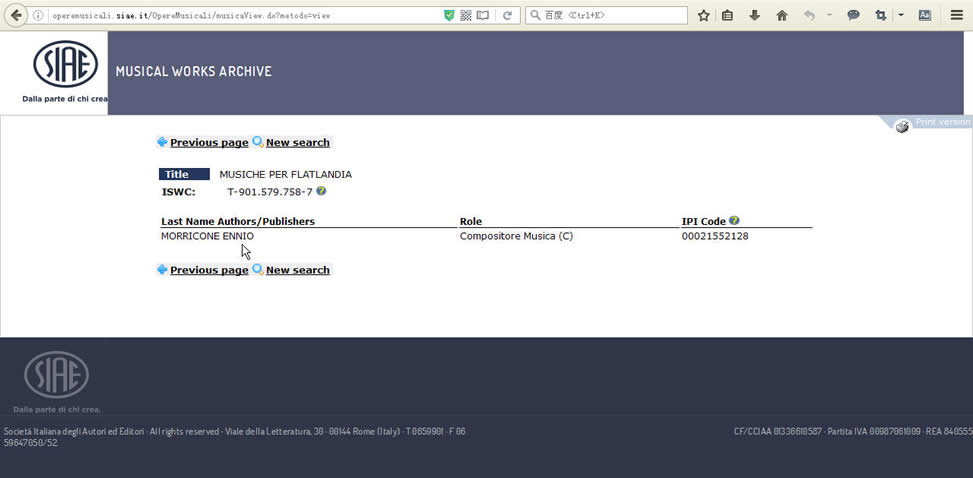Open the chat bubble toolbar icon
Viewport: 973px width, 478px height.
(x=854, y=16)
